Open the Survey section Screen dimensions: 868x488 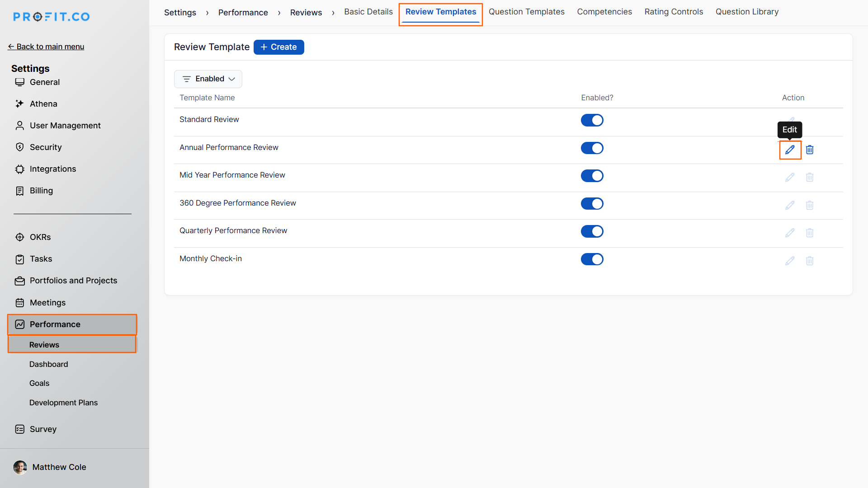pos(43,429)
